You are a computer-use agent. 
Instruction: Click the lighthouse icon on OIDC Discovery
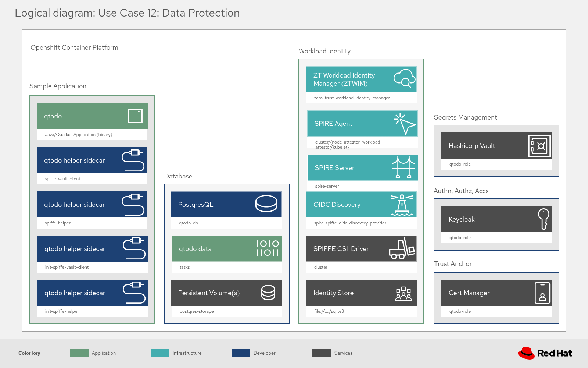click(402, 204)
